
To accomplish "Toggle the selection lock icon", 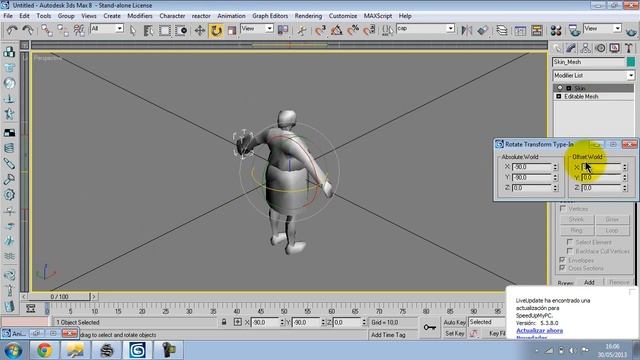I will point(224,322).
